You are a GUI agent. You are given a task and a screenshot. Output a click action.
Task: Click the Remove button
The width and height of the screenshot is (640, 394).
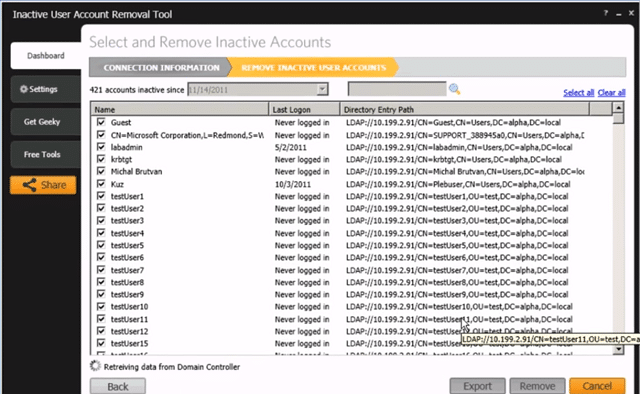[537, 386]
